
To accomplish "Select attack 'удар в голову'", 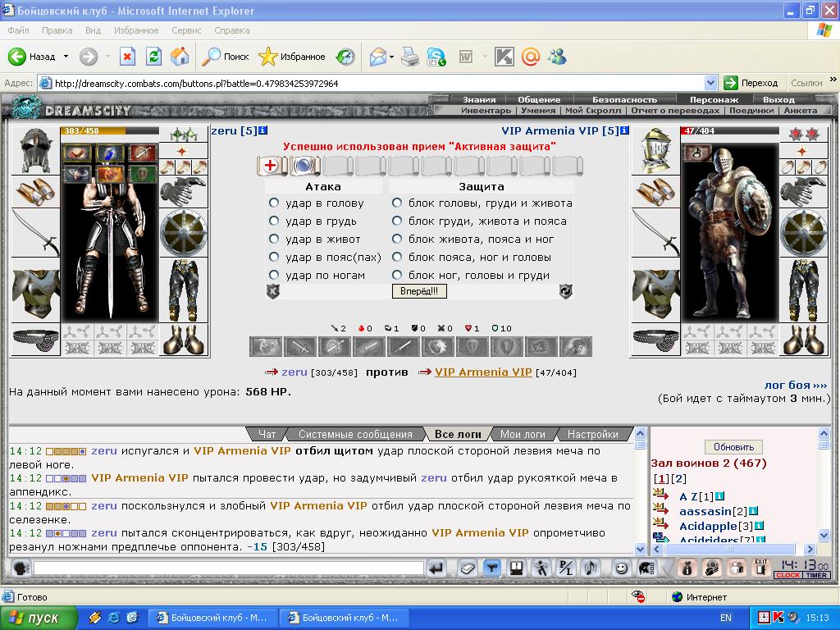I will pos(274,203).
